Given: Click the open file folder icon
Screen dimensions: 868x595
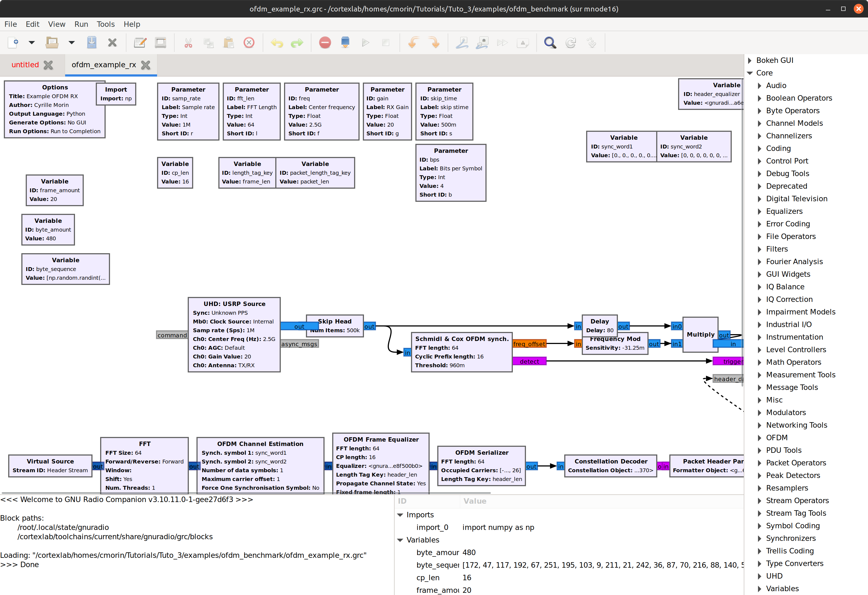Looking at the screenshot, I should coord(51,43).
